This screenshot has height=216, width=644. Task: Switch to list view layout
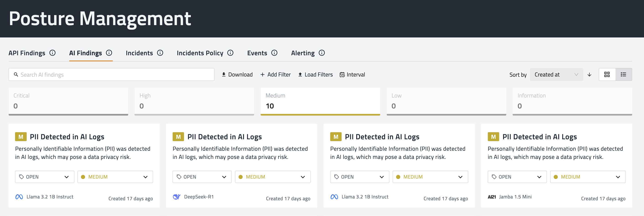(623, 75)
